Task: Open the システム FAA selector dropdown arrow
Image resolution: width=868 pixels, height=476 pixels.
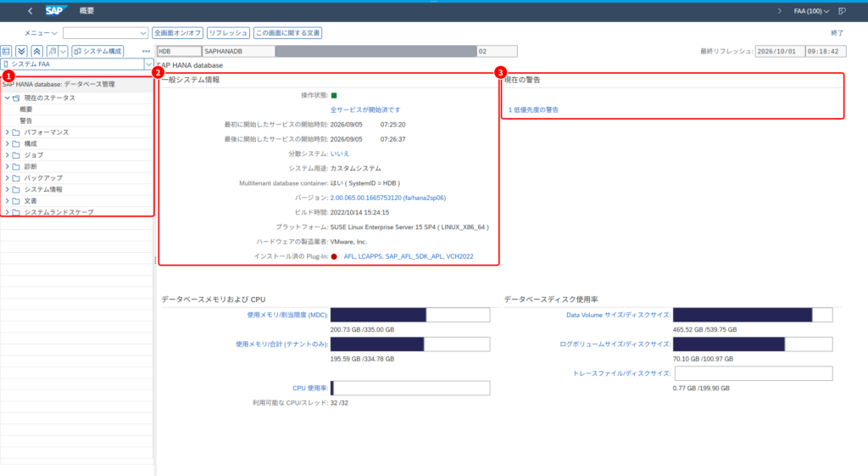Action: coord(148,64)
